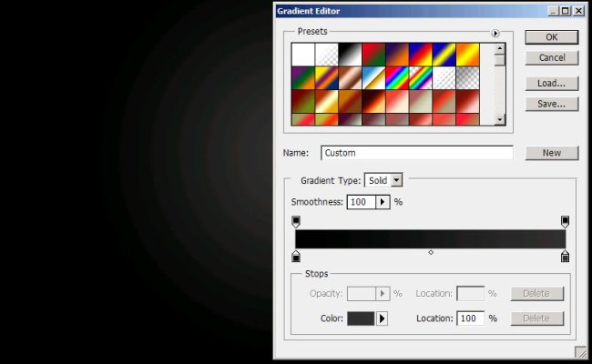Click the color midpoint diamond marker
The image size is (592, 364).
pos(431,252)
